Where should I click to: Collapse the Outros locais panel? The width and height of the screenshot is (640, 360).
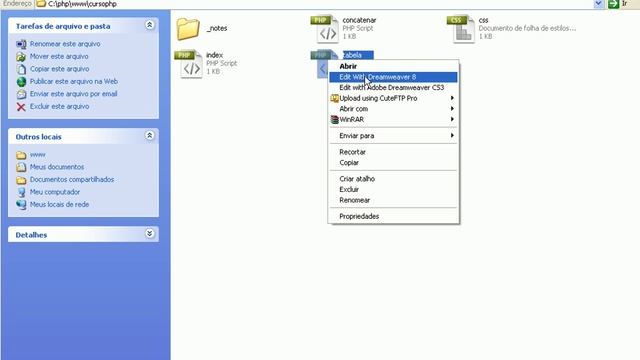click(x=149, y=136)
